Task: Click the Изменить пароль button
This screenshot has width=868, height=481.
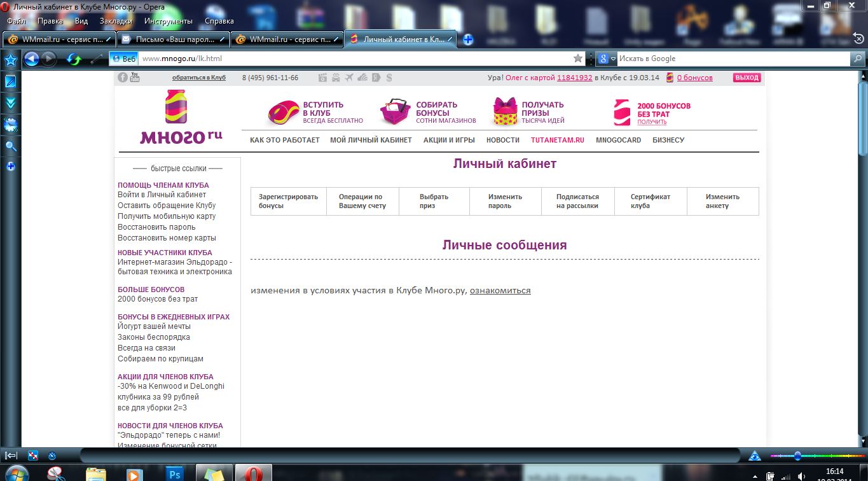Action: (x=506, y=201)
